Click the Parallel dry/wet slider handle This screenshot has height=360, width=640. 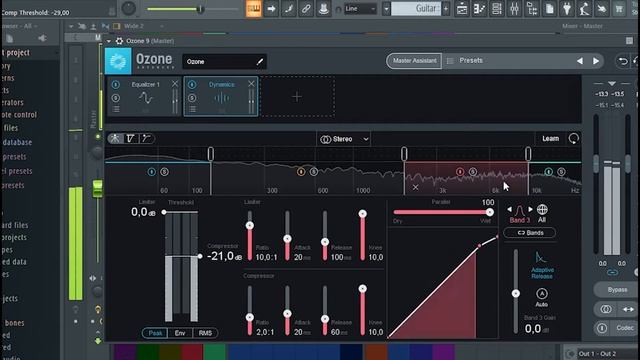click(489, 212)
